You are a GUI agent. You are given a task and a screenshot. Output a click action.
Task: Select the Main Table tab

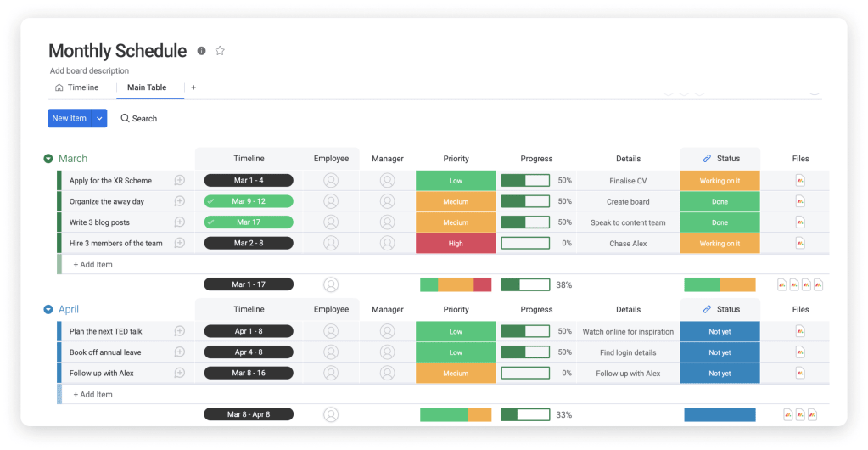(x=146, y=87)
